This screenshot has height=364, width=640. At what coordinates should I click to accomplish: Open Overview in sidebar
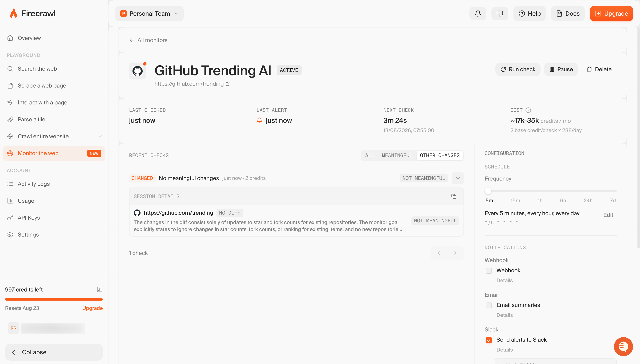coord(54,38)
